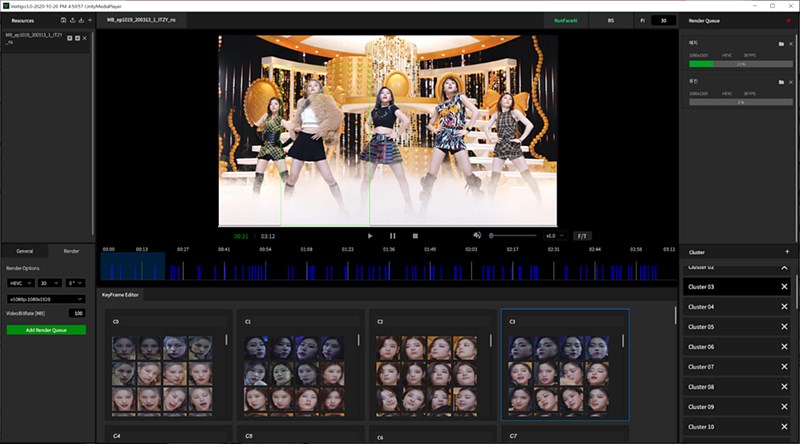This screenshot has height=444, width=800.
Task: Click the volume slider next to the speaker
Action: [x=513, y=236]
